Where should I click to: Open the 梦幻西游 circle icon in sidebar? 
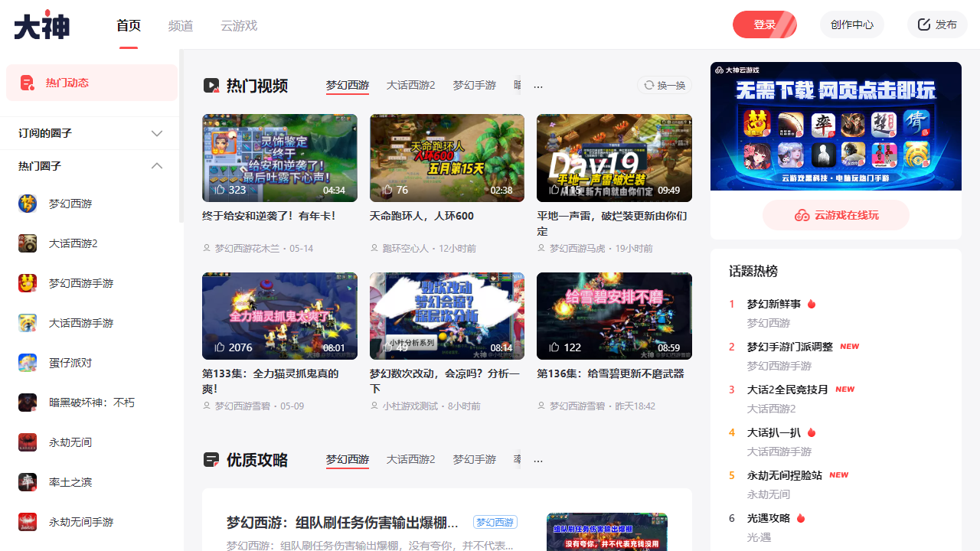click(x=28, y=204)
